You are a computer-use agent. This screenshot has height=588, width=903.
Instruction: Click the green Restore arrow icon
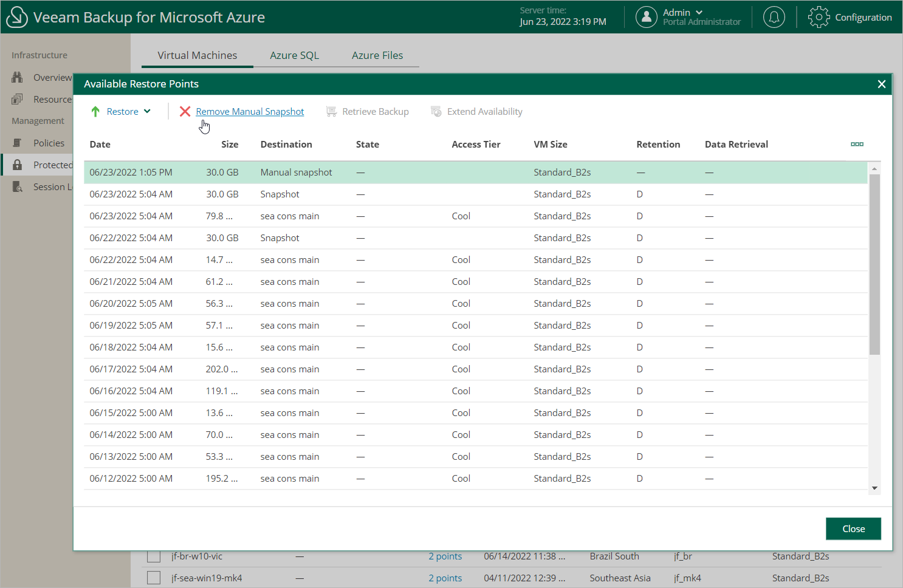click(95, 112)
